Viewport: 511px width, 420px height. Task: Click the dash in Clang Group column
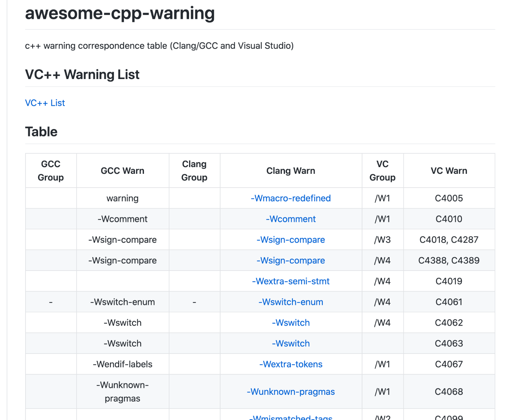click(194, 302)
